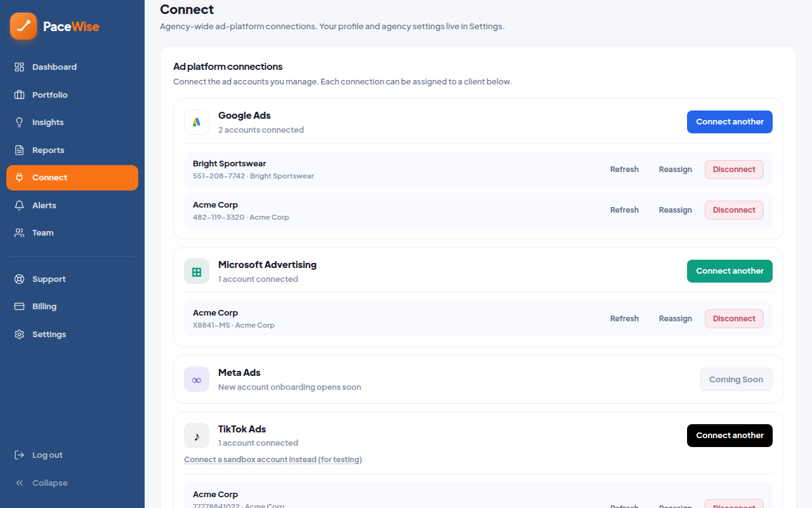Click the Meta Ads infinity logo

tap(197, 379)
